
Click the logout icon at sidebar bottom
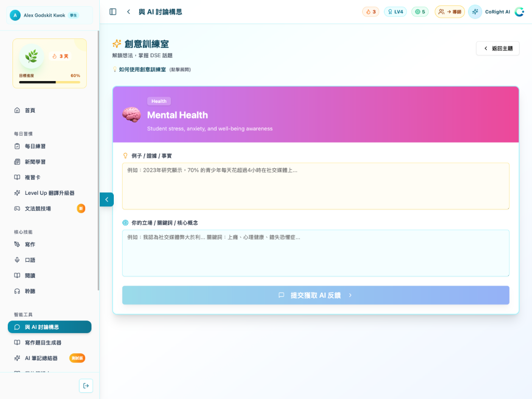tap(86, 386)
